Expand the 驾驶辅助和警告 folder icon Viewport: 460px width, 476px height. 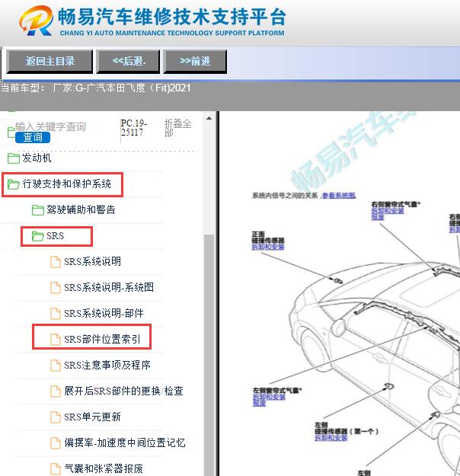(x=37, y=209)
